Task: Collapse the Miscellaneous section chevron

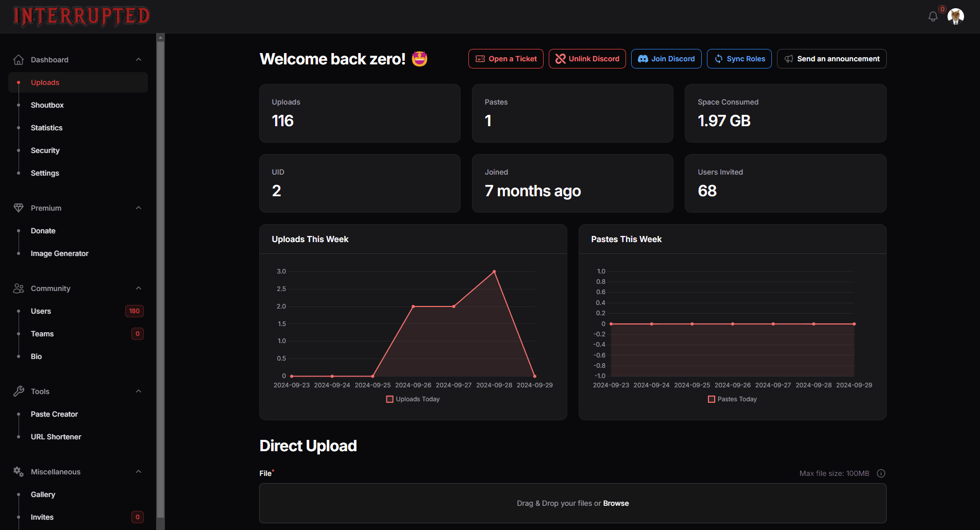Action: (x=139, y=472)
